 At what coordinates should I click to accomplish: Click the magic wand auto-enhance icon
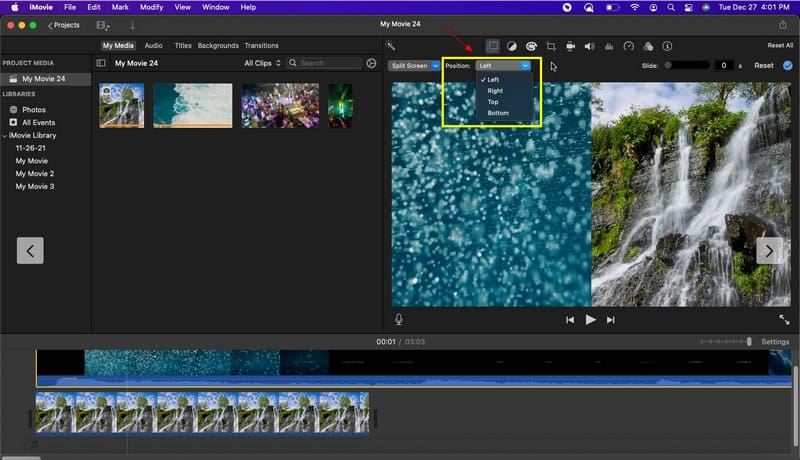point(390,46)
